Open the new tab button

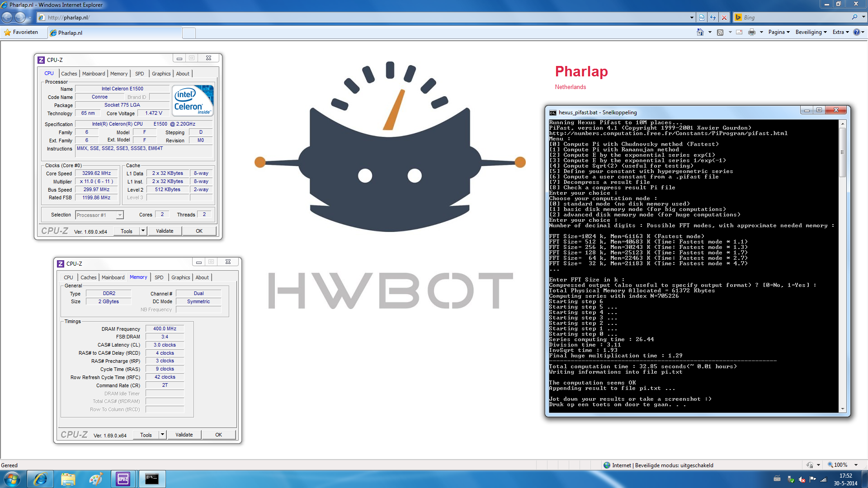189,33
